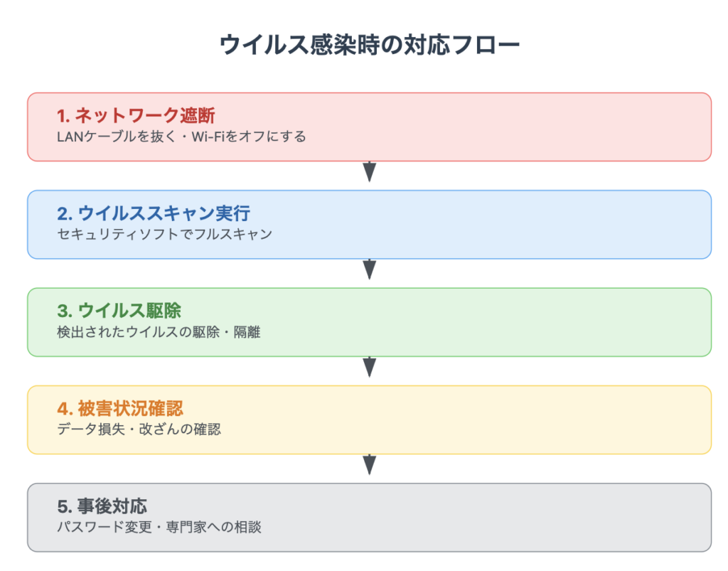Select the blue step 2 box
Screen dimensions: 728x571
[x=369, y=224]
